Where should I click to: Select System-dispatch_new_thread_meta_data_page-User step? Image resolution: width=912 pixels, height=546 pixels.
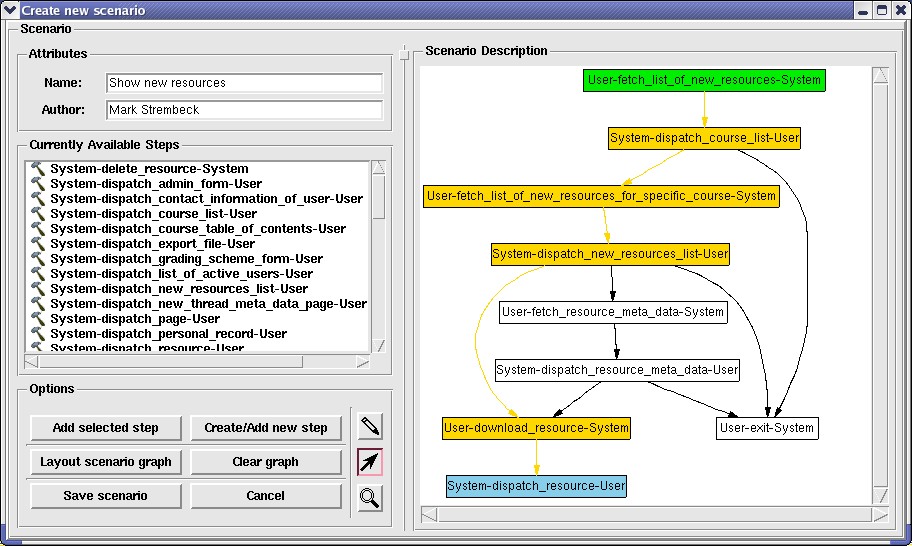[208, 304]
